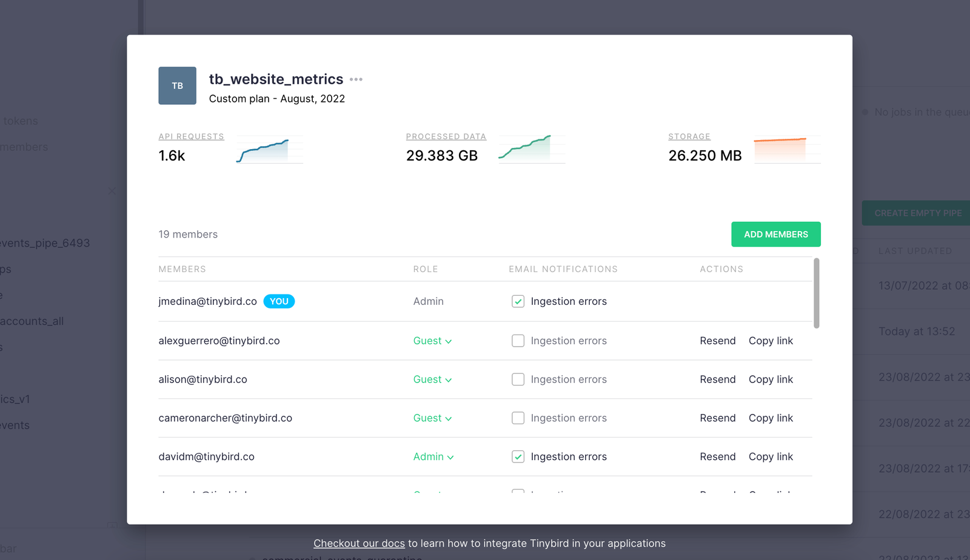Click the processed data sparkline chart
970x560 pixels.
click(531, 150)
